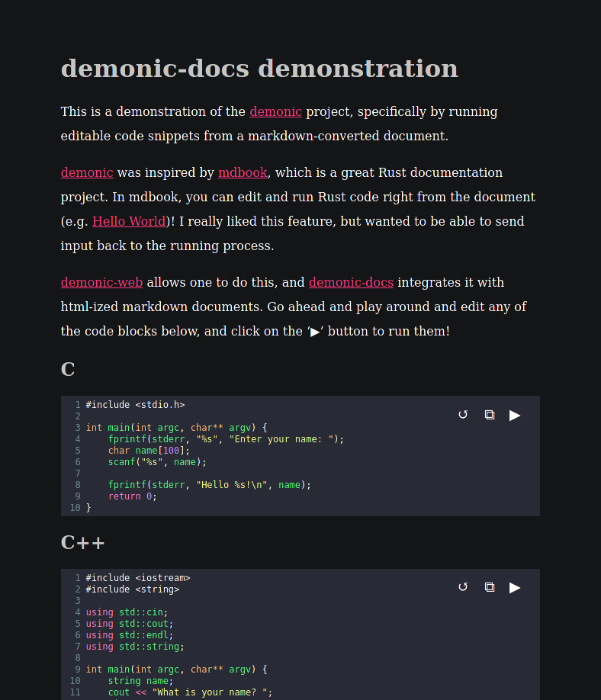Viewport: 601px width, 700px height.
Task: Click the 'scanf("%s", name);' line
Action: point(157,462)
